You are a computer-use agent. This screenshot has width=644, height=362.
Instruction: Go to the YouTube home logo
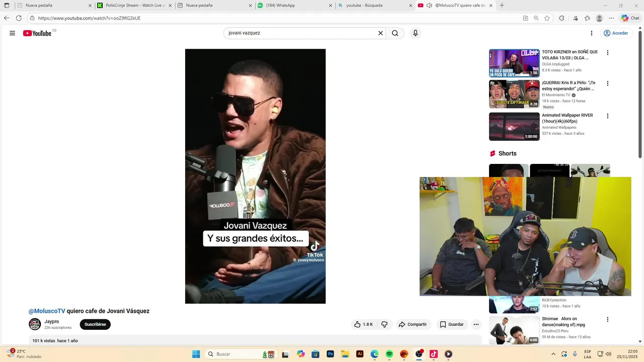(x=37, y=33)
